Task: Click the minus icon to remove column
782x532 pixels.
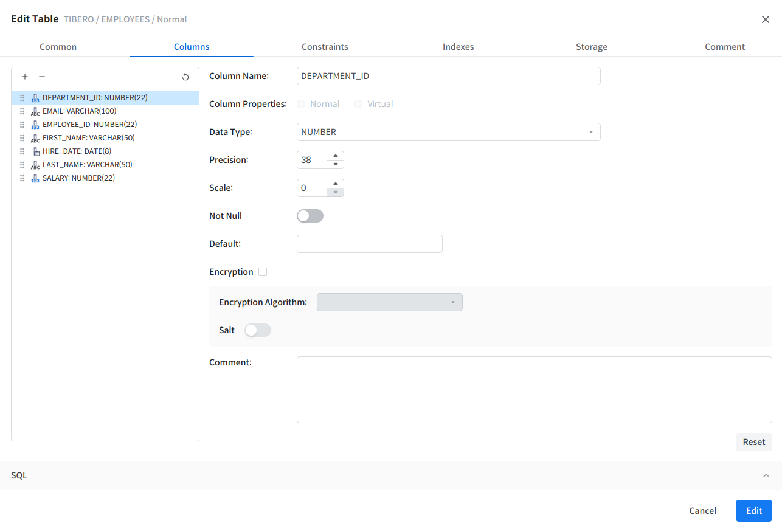Action: click(x=42, y=77)
